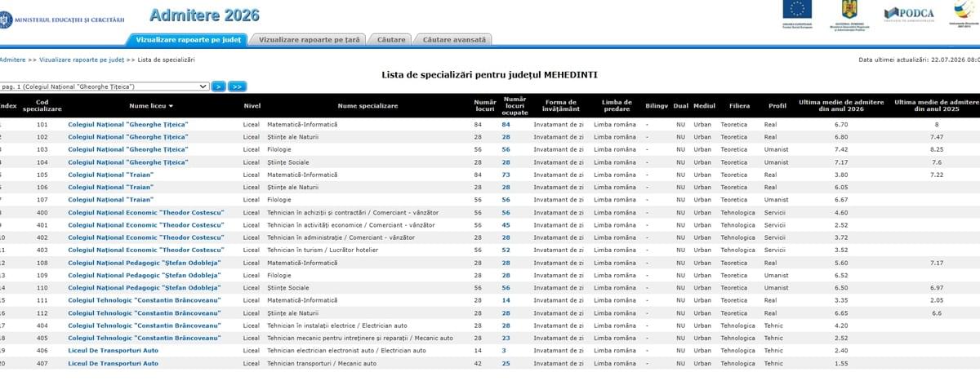Open Colegiul Național "Traian" Filologie row link

pos(110,200)
